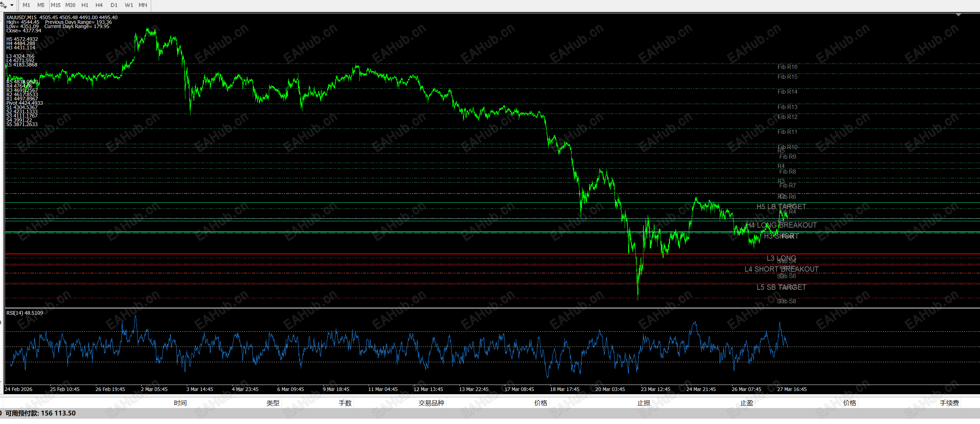This screenshot has width=980, height=424.
Task: Click the chart objects toolbar icon
Action: [x=4, y=5]
